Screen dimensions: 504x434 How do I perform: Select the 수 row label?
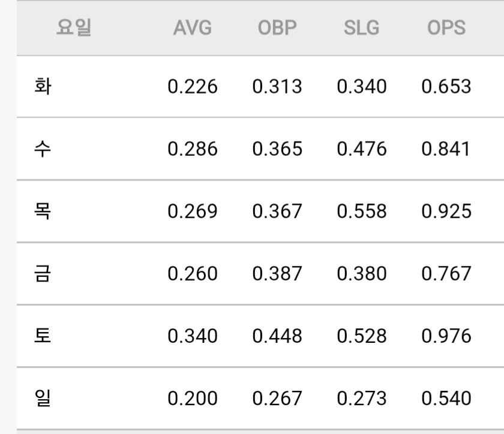click(x=43, y=149)
